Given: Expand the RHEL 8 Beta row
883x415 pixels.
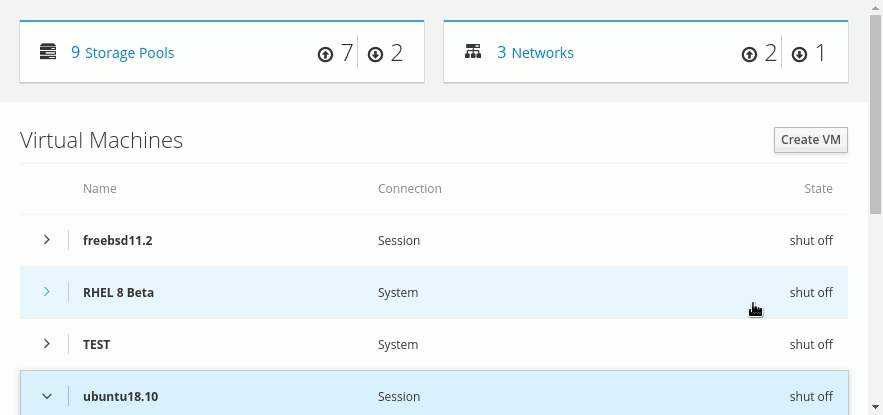Looking at the screenshot, I should point(46,292).
